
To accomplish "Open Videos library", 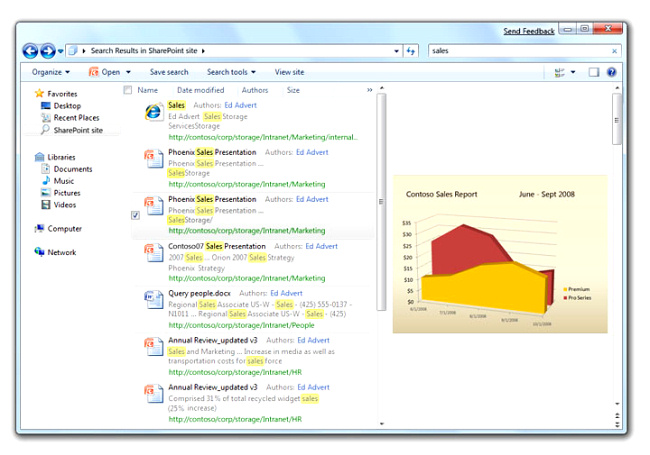I will click(65, 205).
